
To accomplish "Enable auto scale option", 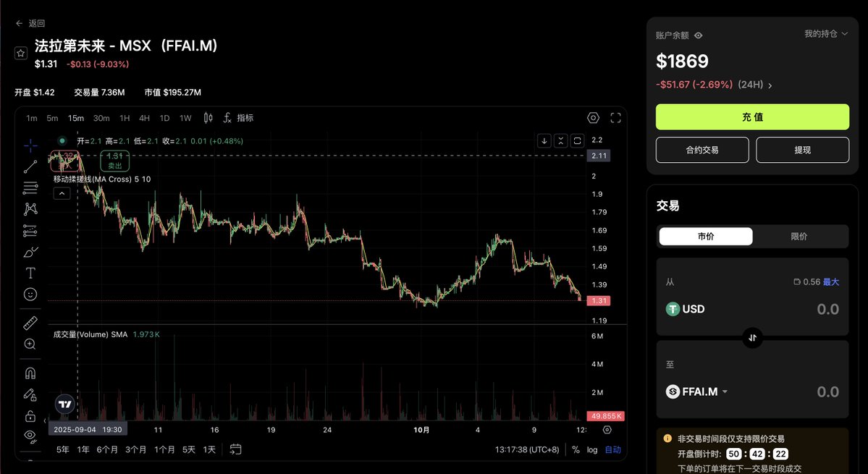I will point(612,449).
